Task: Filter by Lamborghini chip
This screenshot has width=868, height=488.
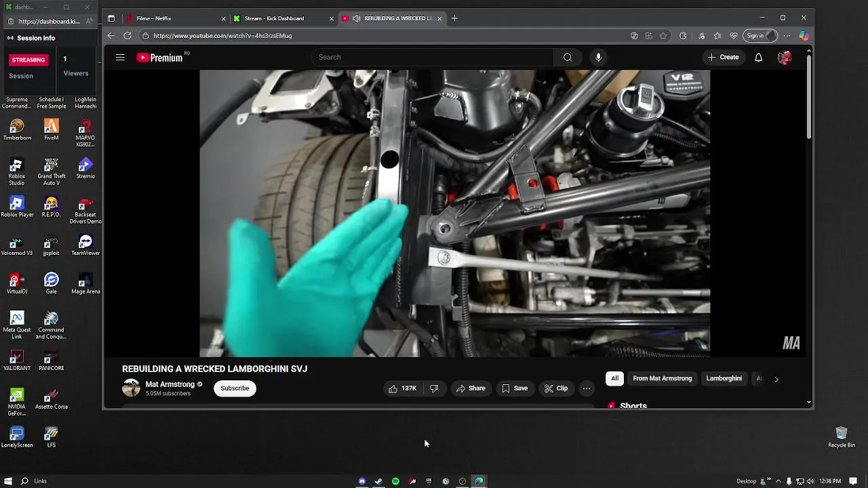Action: pos(724,378)
